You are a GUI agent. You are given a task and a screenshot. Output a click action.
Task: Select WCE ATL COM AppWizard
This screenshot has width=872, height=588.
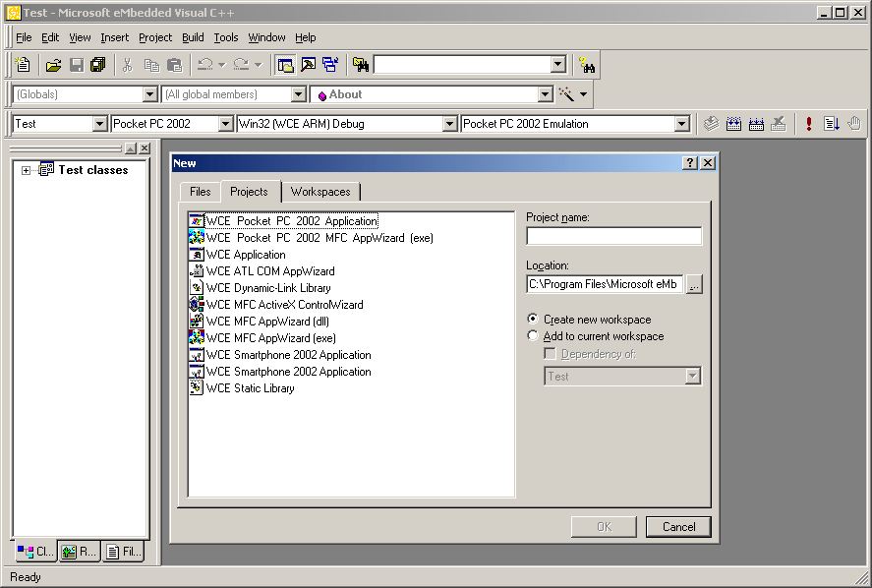coord(262,271)
